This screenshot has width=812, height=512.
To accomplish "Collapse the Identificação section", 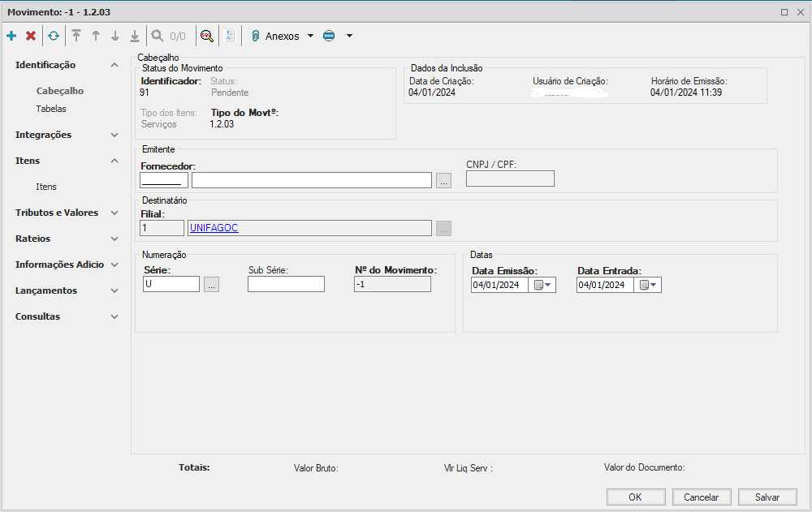I will click(x=114, y=65).
